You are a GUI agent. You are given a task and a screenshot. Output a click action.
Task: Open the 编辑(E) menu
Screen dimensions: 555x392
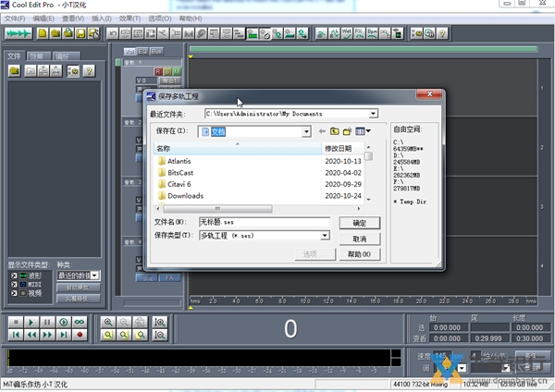[43, 18]
